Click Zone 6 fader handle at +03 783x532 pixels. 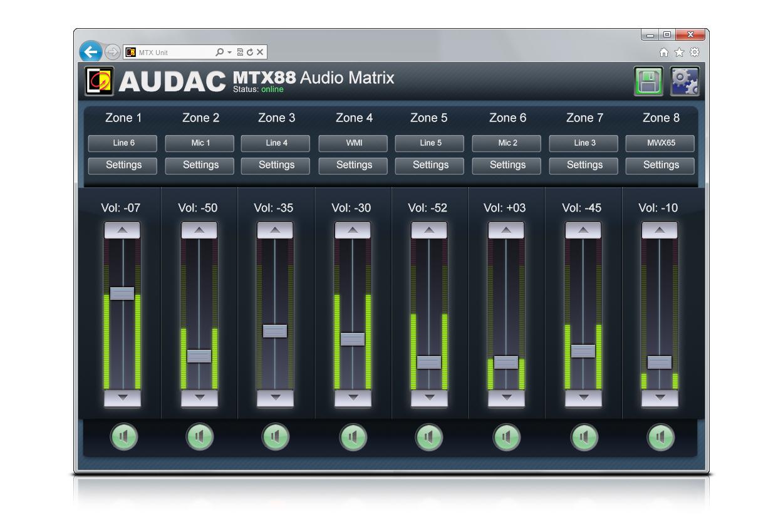[x=506, y=362]
